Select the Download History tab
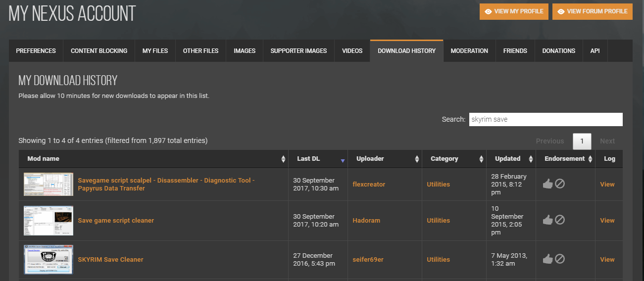Viewport: 644px width, 281px height. pyautogui.click(x=407, y=51)
